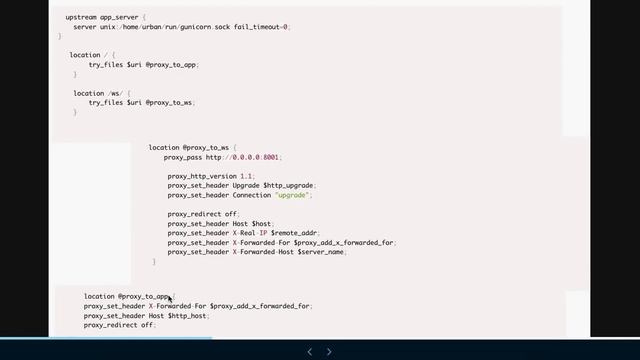
Task: Advance to next slide with right arrow
Action: coord(329,351)
